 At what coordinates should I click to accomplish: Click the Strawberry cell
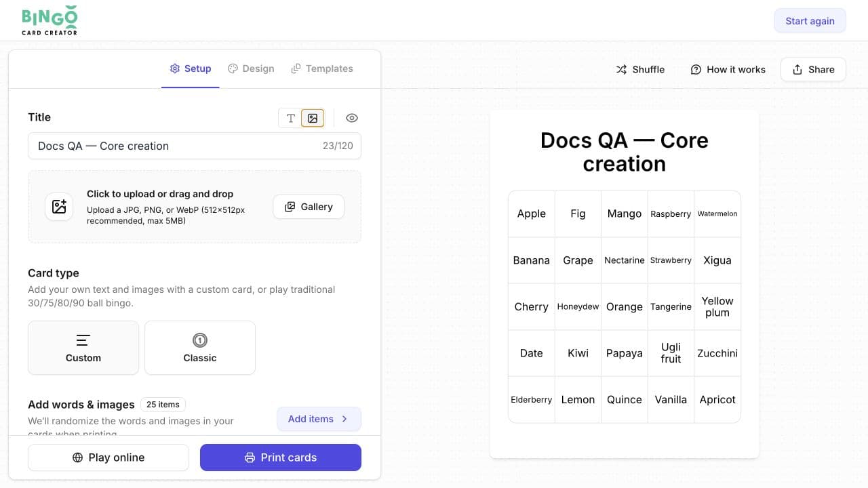point(671,260)
